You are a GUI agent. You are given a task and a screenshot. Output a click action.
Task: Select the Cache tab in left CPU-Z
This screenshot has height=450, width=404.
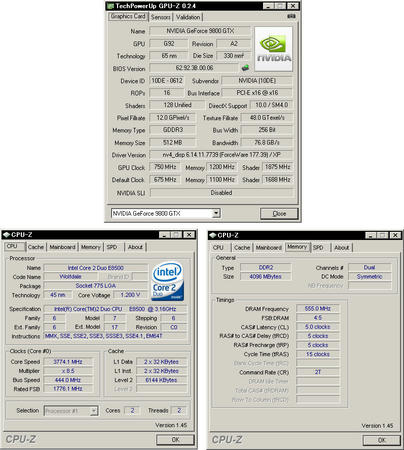[36, 247]
